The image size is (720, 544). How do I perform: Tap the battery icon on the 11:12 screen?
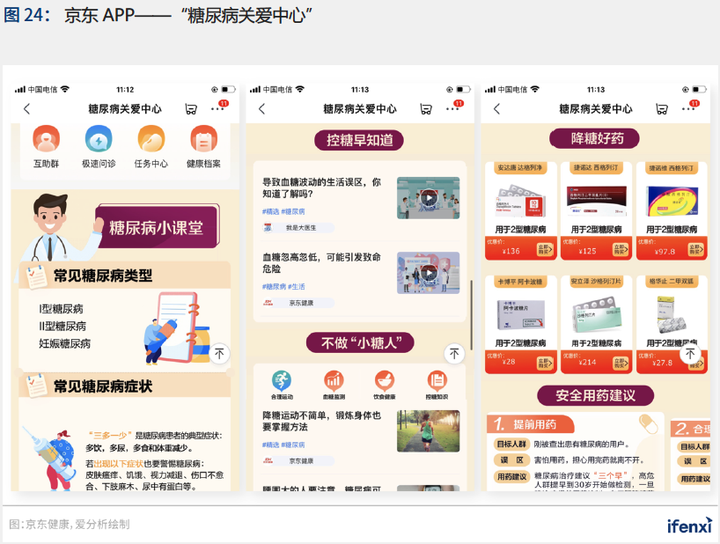(x=229, y=89)
